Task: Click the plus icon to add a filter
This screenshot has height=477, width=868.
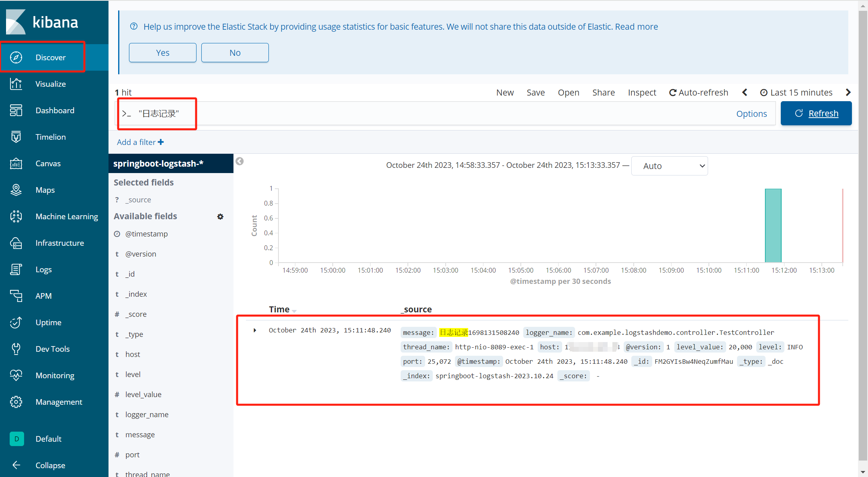Action: click(x=161, y=142)
